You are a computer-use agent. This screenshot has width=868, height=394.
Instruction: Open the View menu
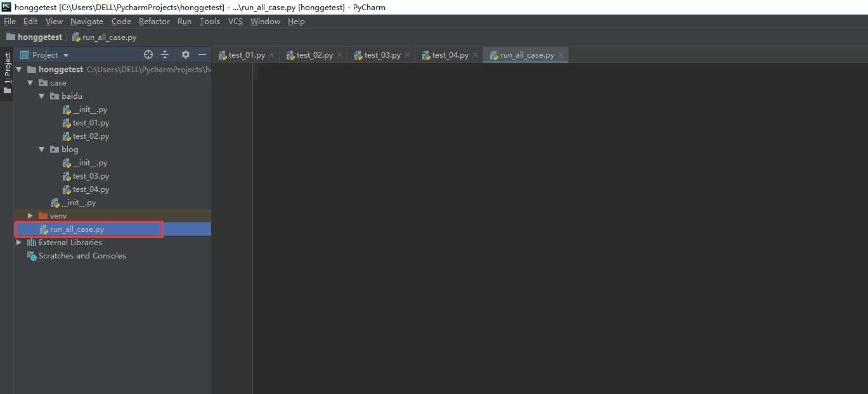coord(54,22)
